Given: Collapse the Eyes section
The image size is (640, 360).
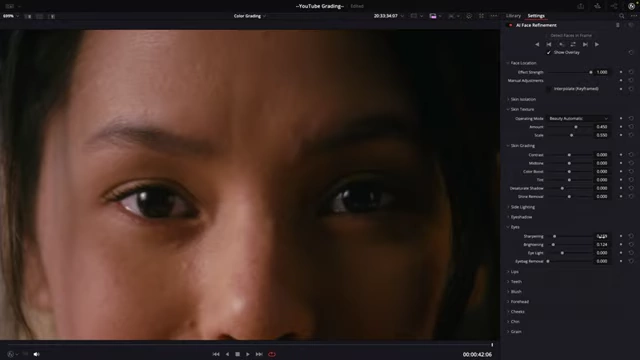Looking at the screenshot, I should (x=508, y=227).
